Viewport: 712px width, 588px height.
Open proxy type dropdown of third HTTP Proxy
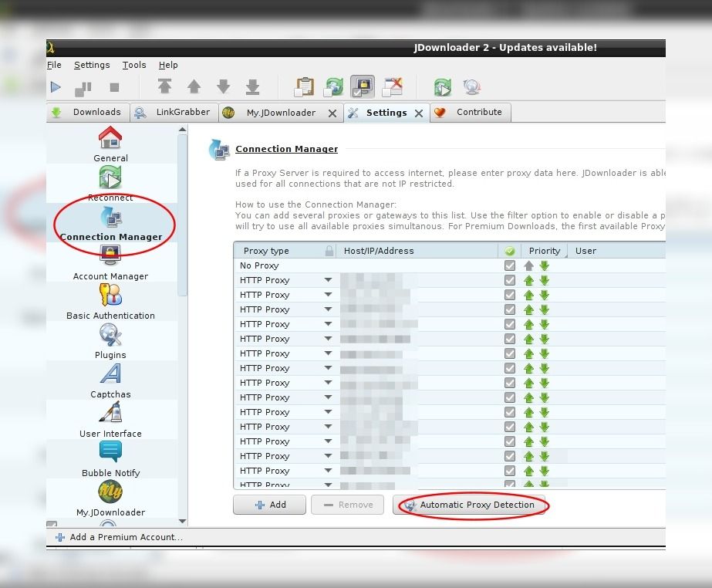329,309
